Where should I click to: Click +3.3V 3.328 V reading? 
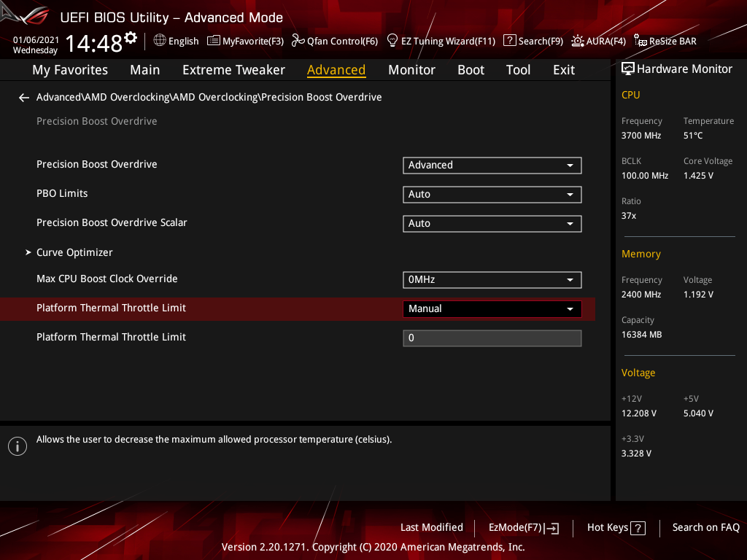pos(636,454)
